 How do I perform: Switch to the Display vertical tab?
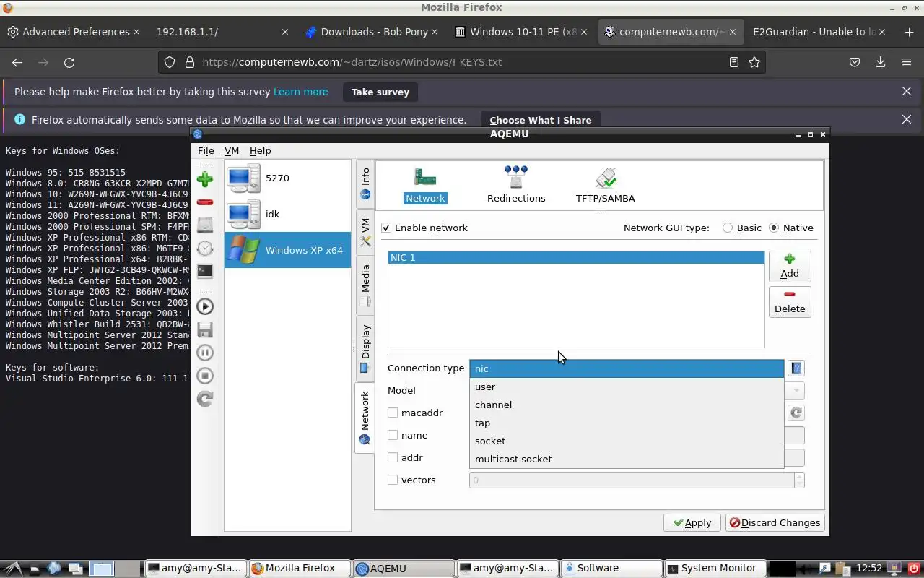click(365, 348)
